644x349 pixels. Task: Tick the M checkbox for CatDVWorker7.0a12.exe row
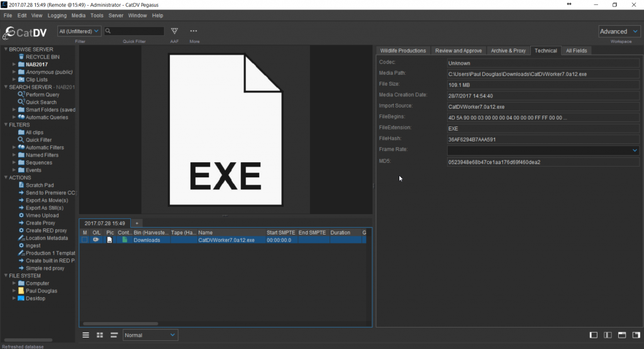tap(85, 240)
